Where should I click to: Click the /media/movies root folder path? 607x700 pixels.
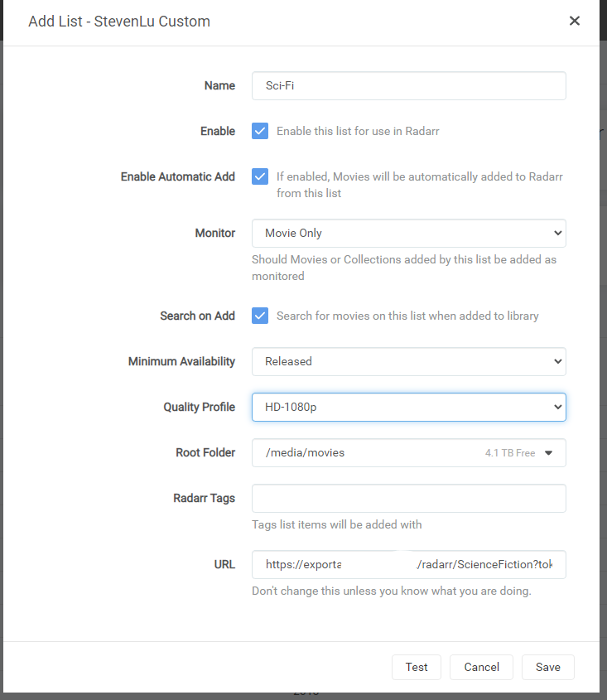305,452
